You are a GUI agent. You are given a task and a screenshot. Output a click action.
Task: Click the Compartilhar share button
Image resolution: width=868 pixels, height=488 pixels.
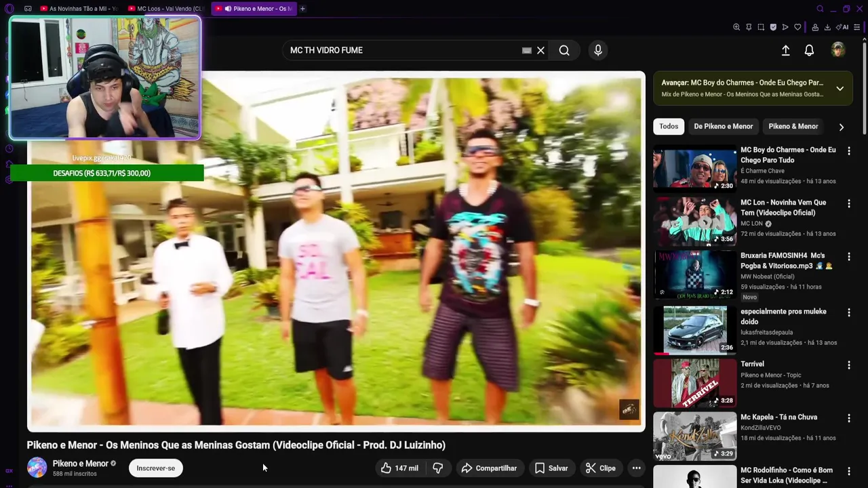(489, 468)
